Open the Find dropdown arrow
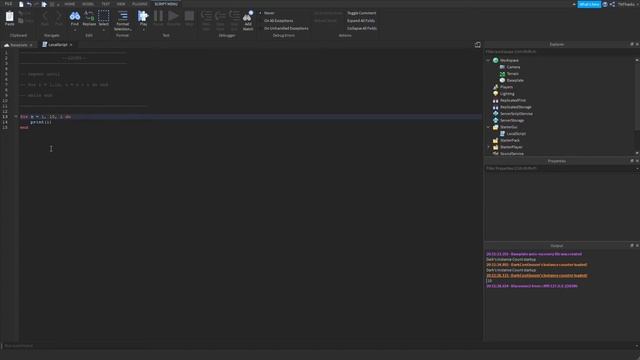Screen dimensions: 640x360 pos(75,30)
